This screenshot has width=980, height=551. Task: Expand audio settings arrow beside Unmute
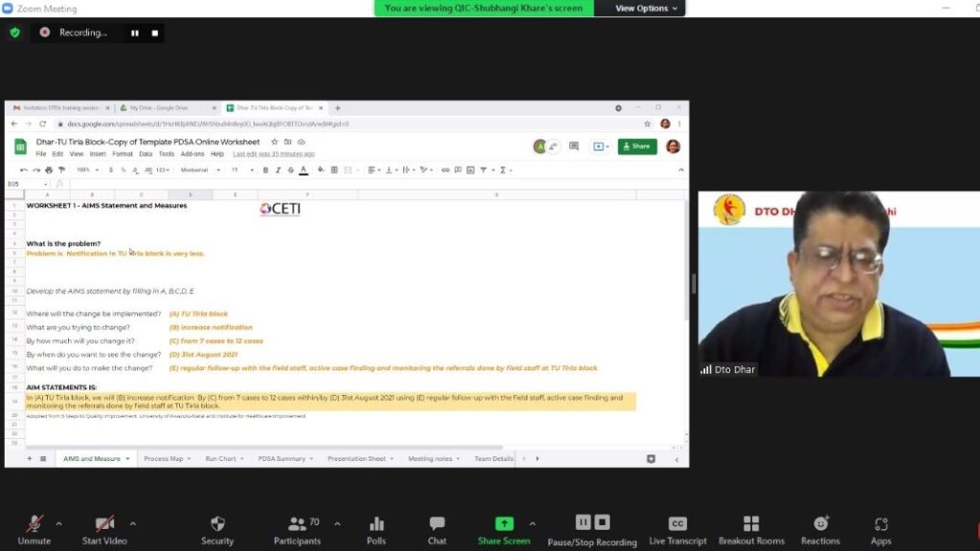58,523
